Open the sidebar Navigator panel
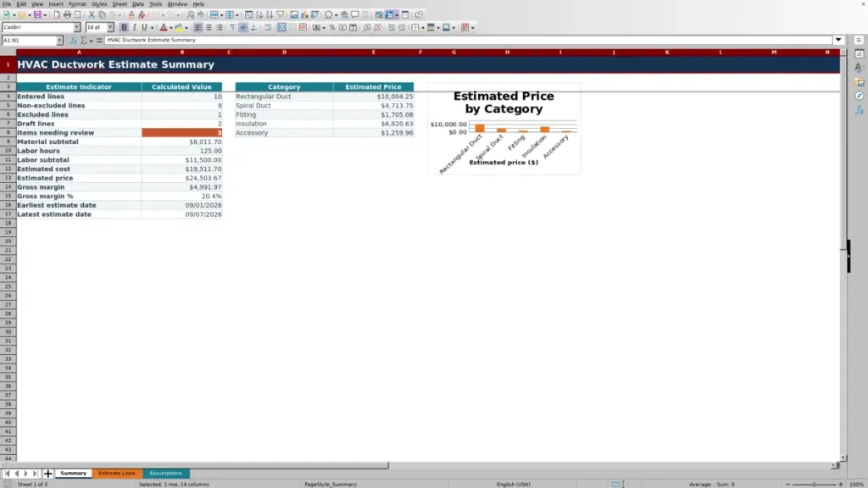868x488 pixels. point(859,96)
